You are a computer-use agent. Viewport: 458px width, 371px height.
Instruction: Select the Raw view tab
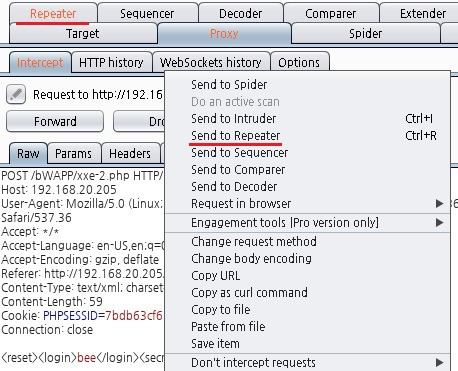click(x=28, y=154)
